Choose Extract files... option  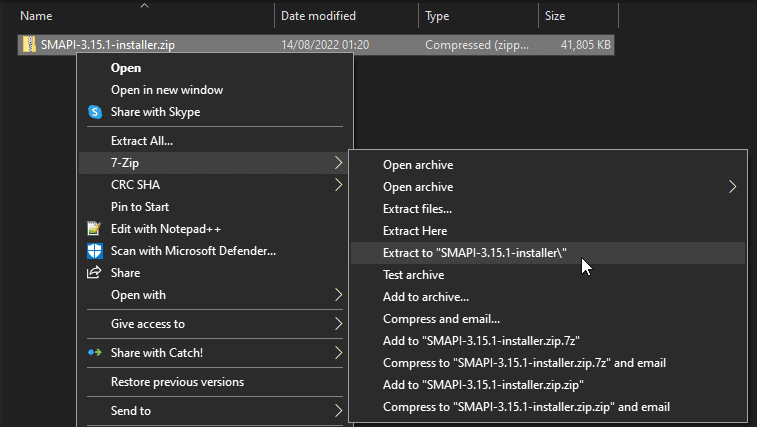(417, 209)
